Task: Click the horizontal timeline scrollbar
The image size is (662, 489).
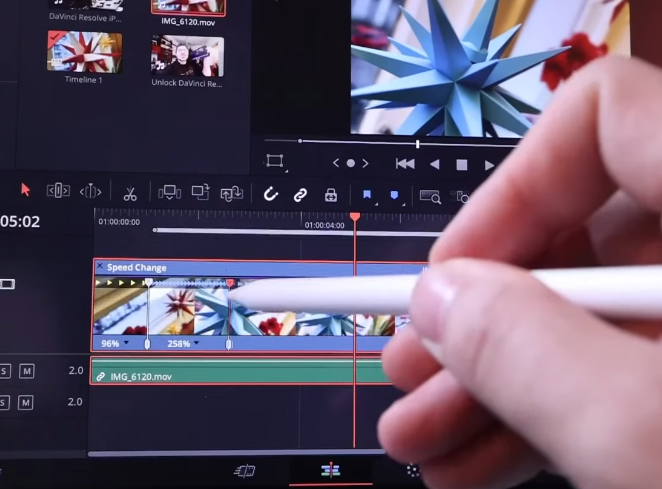Action: coord(236,454)
